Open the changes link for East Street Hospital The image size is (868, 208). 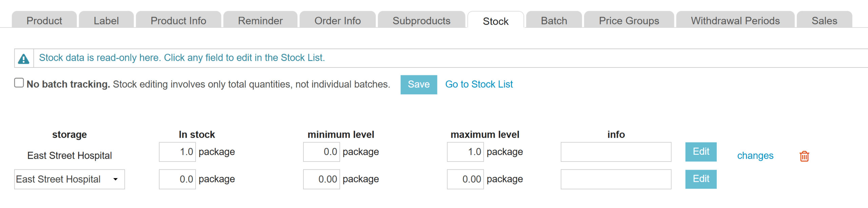point(755,156)
